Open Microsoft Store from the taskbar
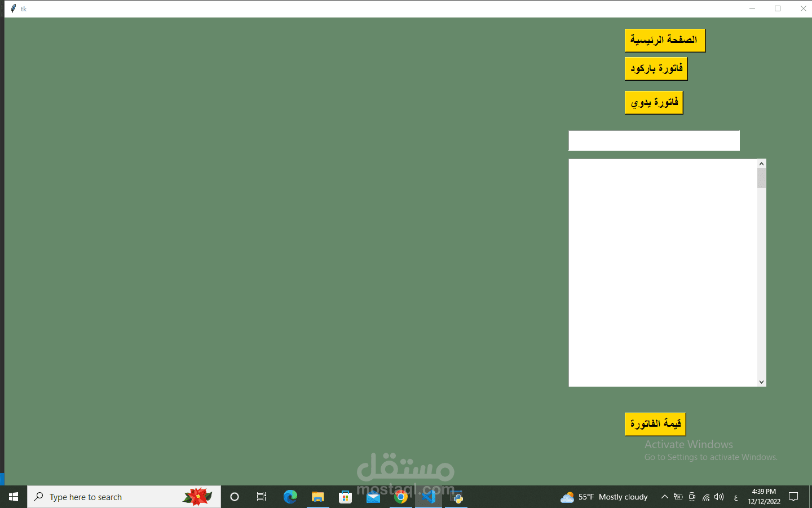The width and height of the screenshot is (812, 508). point(345,497)
